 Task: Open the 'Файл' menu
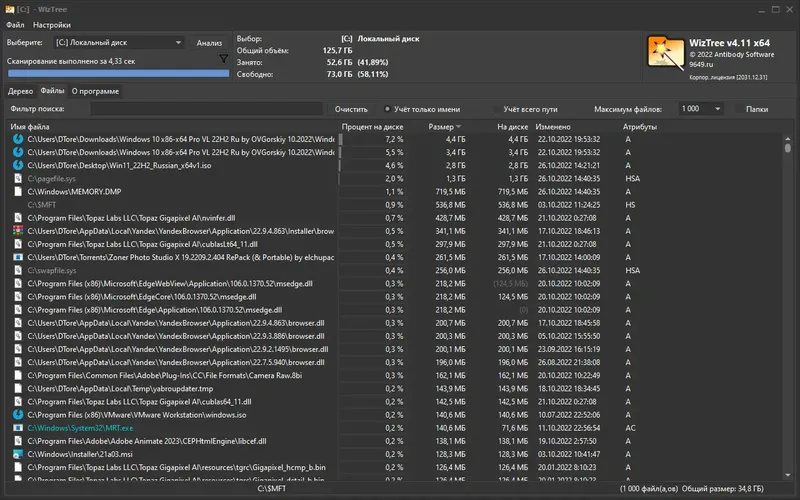(15, 24)
